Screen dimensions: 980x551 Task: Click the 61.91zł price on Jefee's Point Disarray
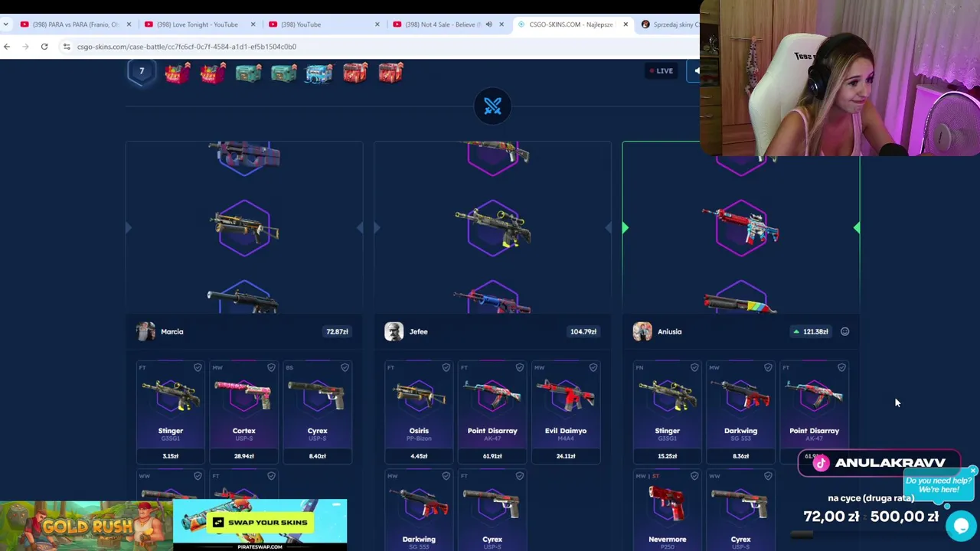tap(492, 456)
